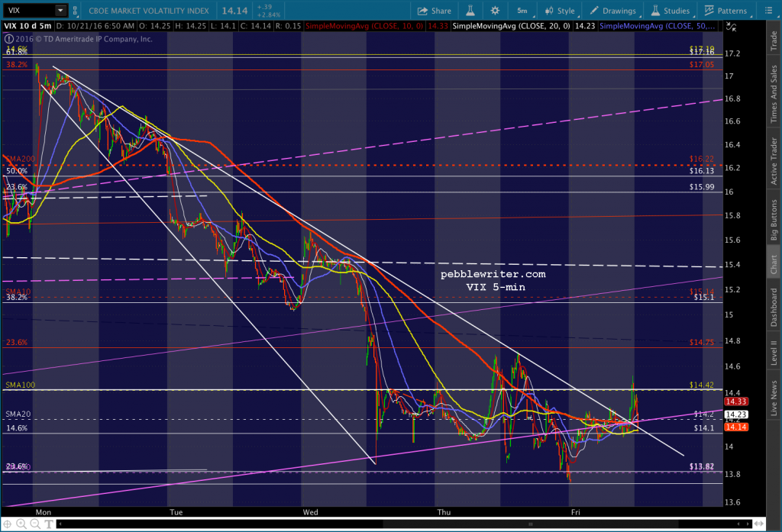Switch to the Dashboard side tab

774,307
